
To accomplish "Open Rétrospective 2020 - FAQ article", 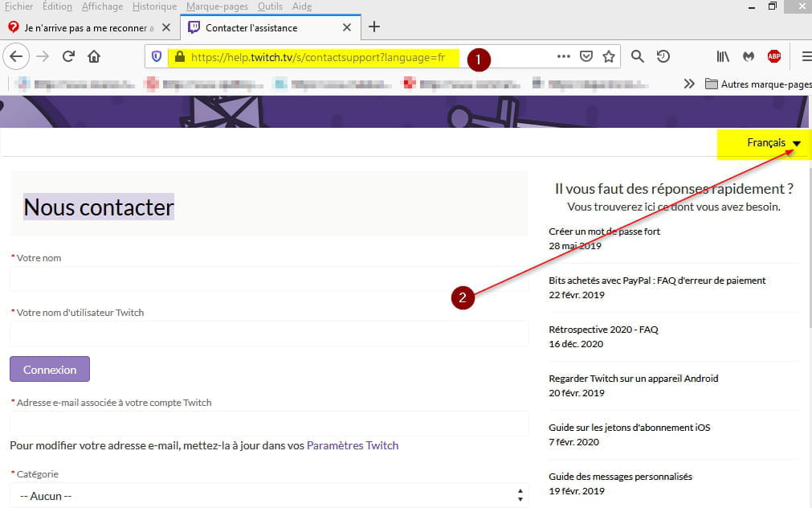I will click(603, 330).
